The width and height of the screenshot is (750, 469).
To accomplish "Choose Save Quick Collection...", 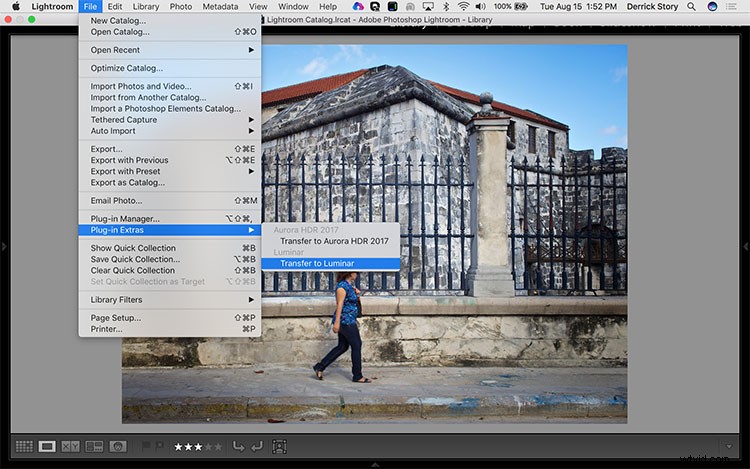I will (170, 259).
